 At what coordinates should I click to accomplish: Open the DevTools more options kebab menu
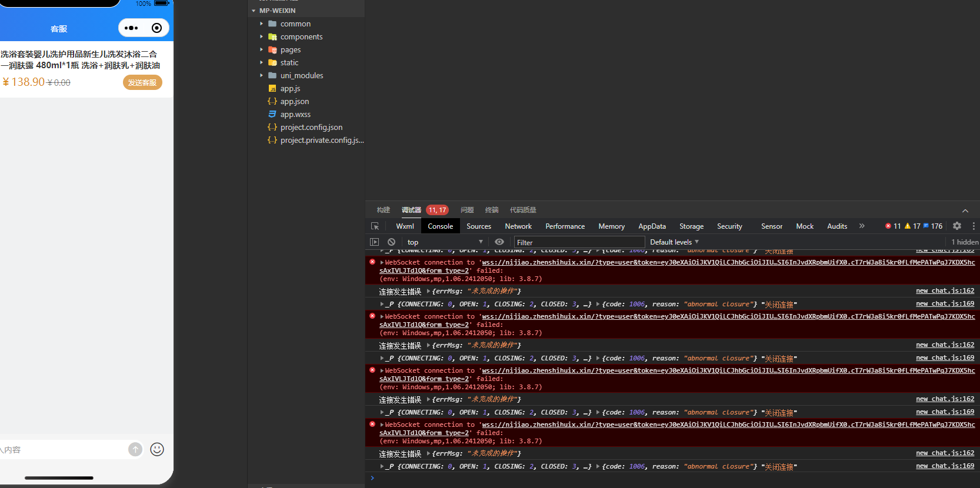[x=974, y=226]
